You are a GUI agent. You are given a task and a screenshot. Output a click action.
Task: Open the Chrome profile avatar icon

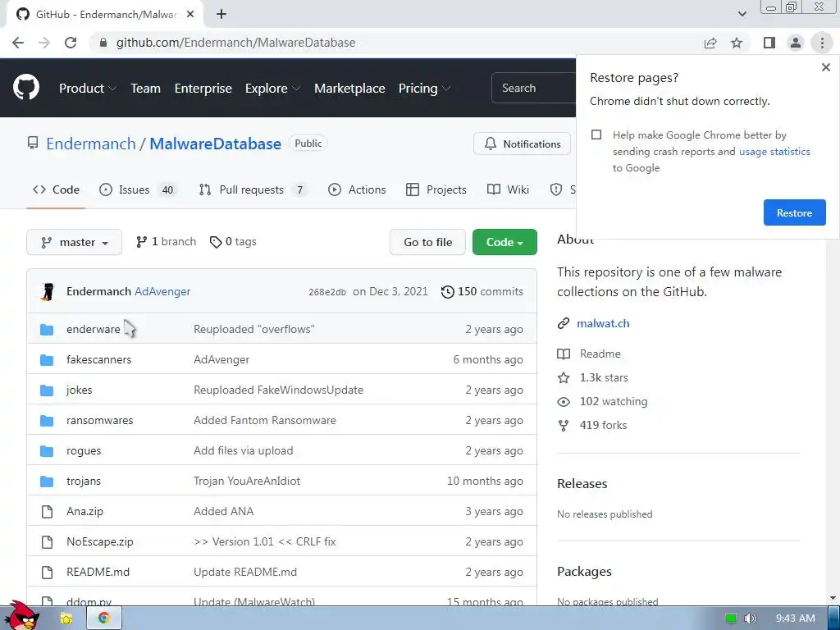(x=796, y=43)
